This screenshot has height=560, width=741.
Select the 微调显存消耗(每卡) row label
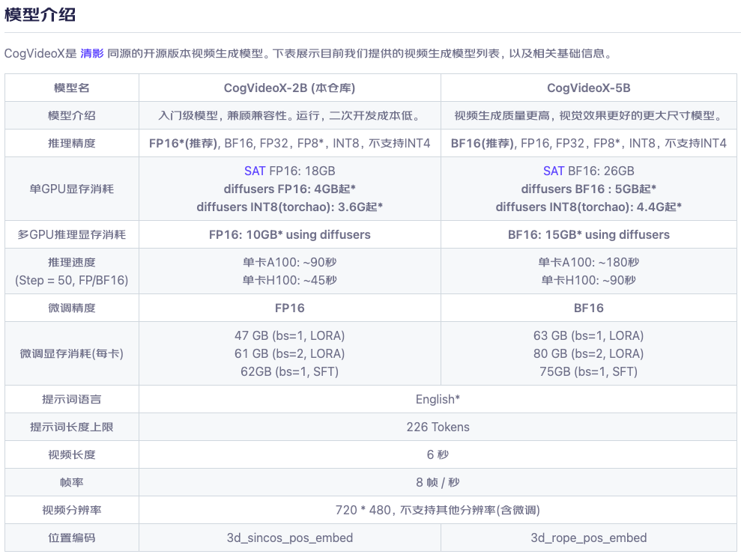point(72,353)
